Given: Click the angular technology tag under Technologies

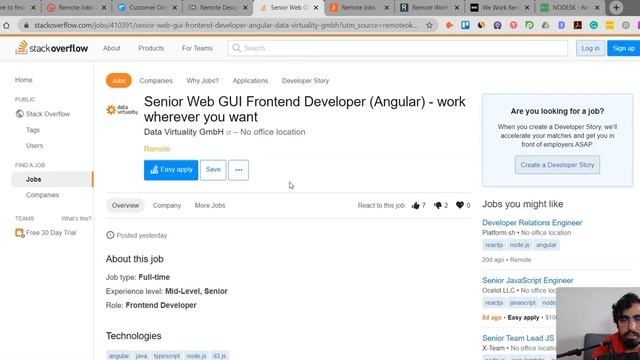Looking at the screenshot, I should point(119,356).
